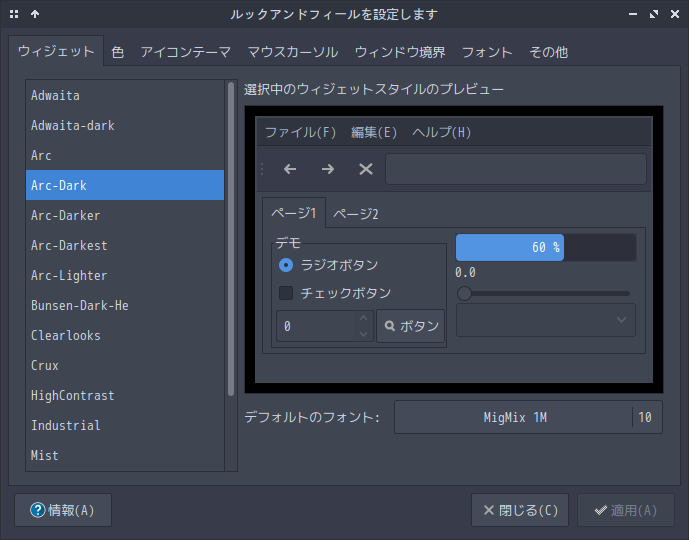Click the address entry field in preview toolbar
Screen dimensions: 689x540
pyautogui.click(x=516, y=169)
